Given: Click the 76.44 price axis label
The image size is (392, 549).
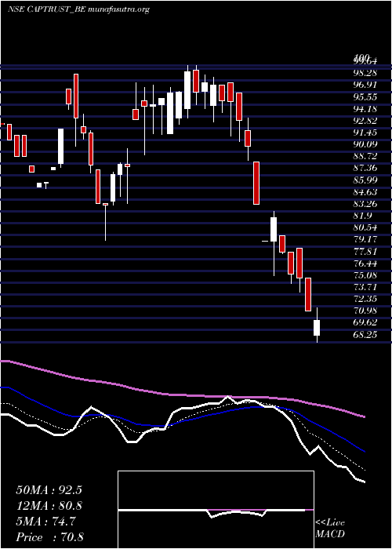Looking at the screenshot, I should pyautogui.click(x=365, y=264).
